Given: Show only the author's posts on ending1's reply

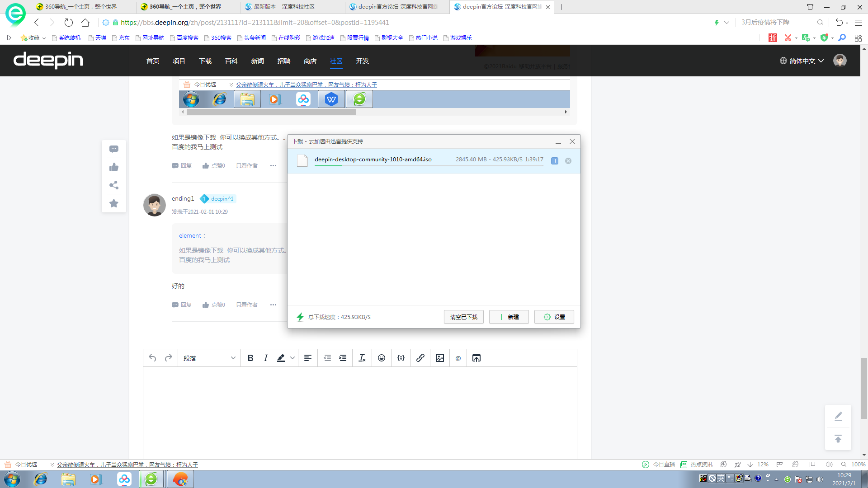Looking at the screenshot, I should point(247,305).
